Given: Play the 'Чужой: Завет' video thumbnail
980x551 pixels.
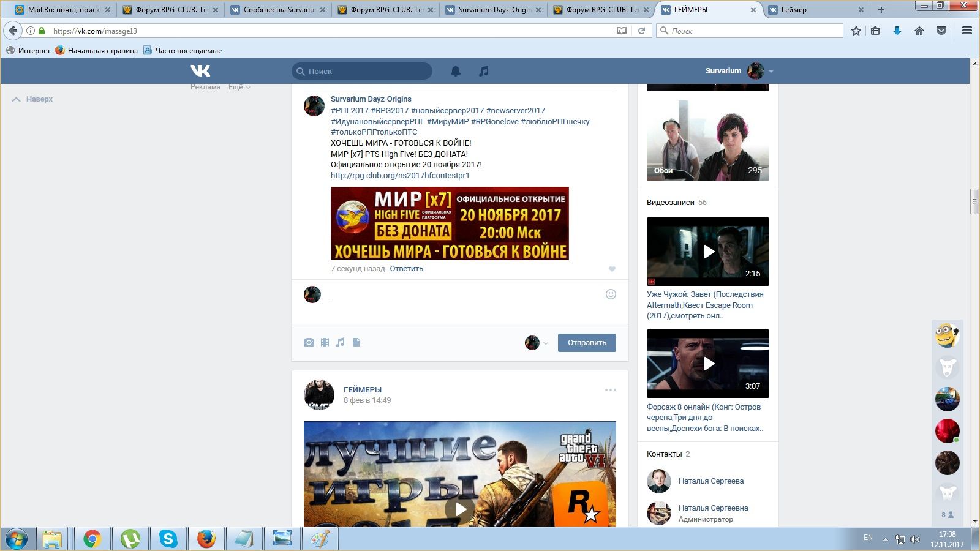Looking at the screenshot, I should click(708, 252).
